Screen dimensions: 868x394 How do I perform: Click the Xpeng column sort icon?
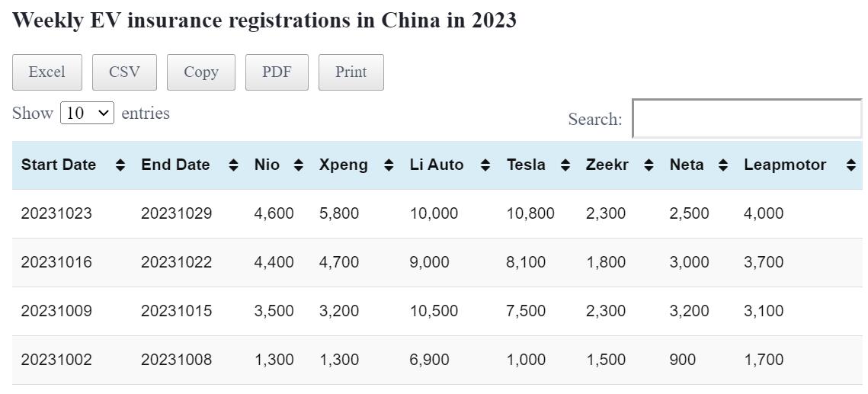click(x=389, y=165)
